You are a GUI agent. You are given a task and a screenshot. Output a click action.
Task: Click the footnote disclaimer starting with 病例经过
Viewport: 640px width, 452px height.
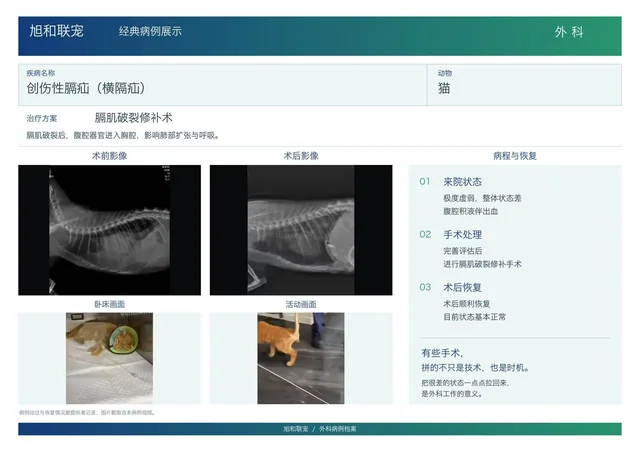click(87, 412)
